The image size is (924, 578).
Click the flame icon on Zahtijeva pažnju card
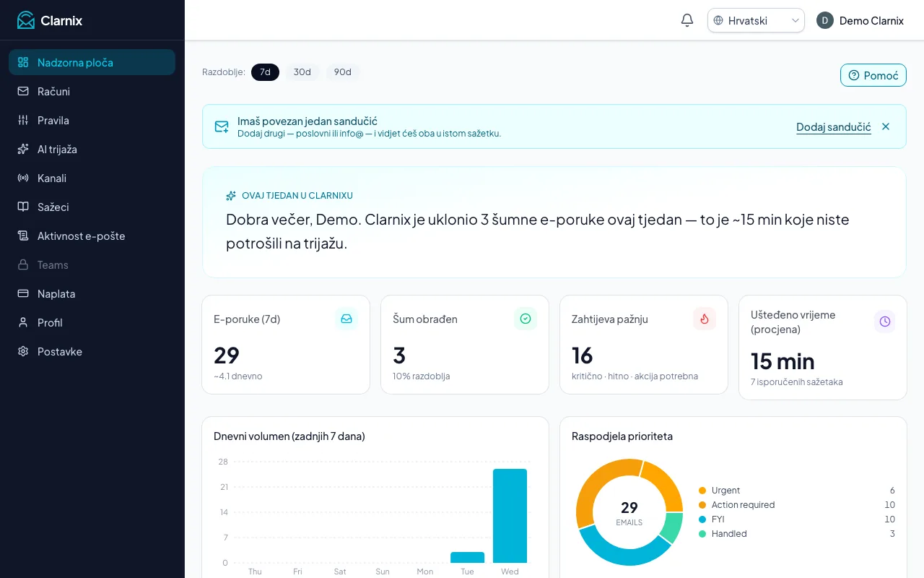coord(705,319)
